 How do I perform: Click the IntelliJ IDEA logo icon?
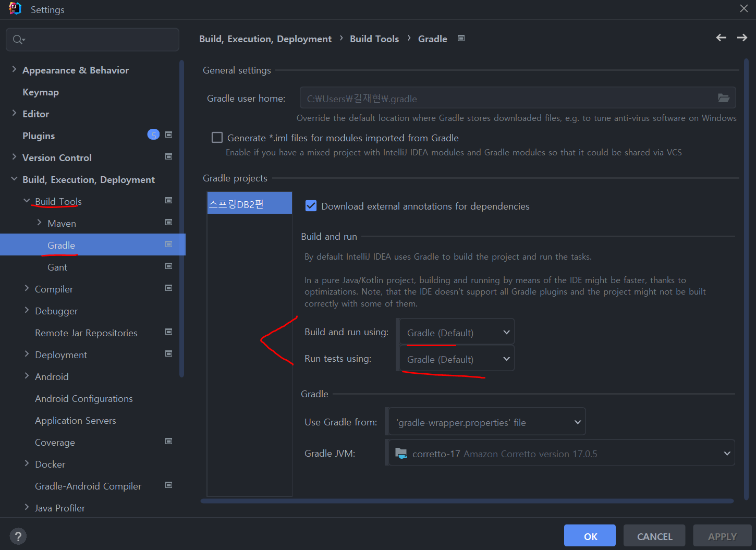(x=15, y=9)
